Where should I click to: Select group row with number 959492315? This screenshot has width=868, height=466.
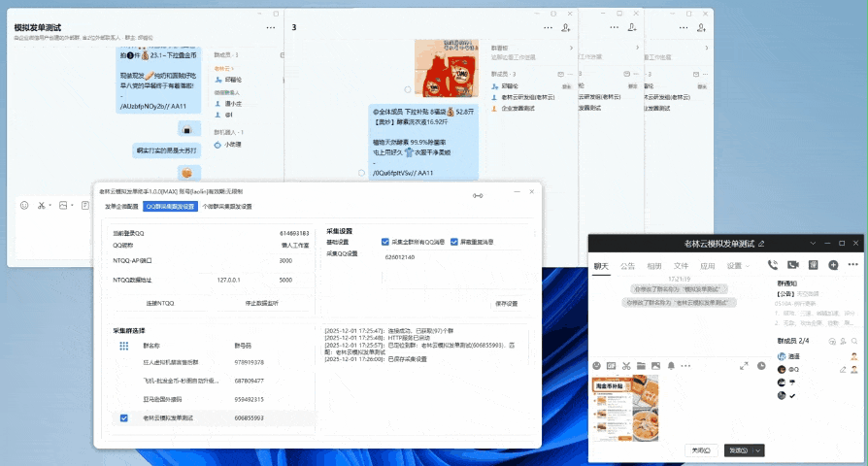(214, 399)
